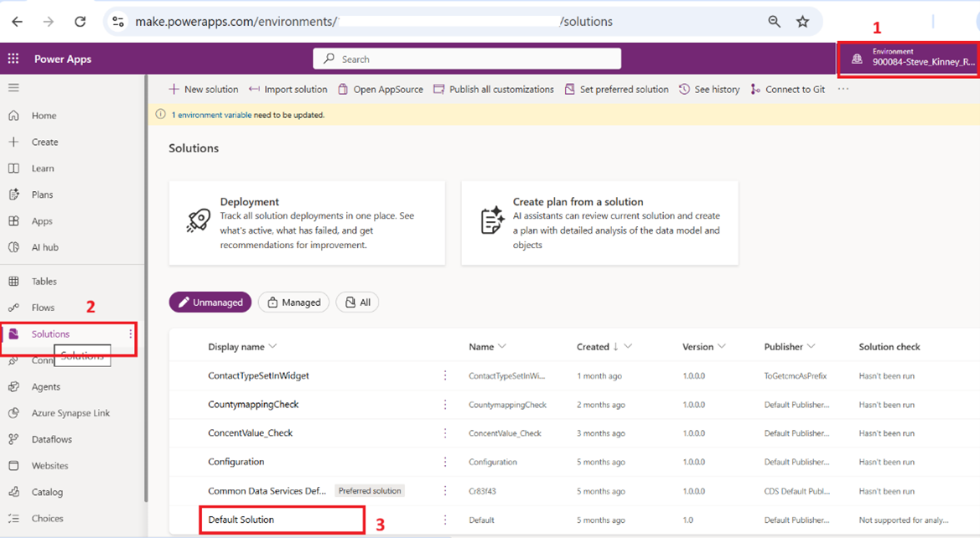
Task: Switch to the Managed solutions filter
Action: click(x=293, y=303)
